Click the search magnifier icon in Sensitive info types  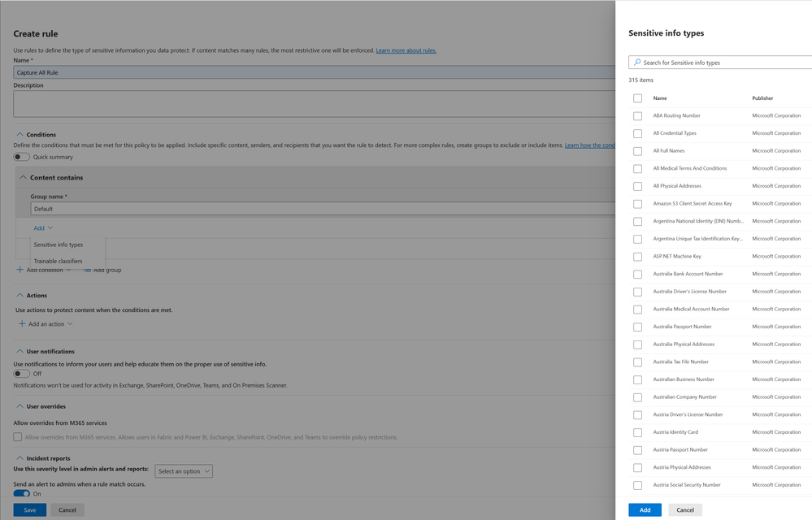tap(637, 62)
